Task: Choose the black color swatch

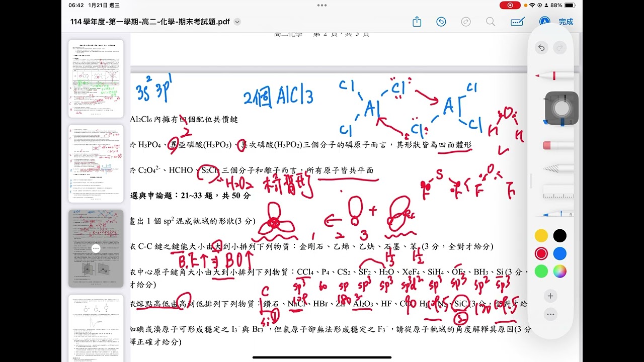Action: coord(559,235)
